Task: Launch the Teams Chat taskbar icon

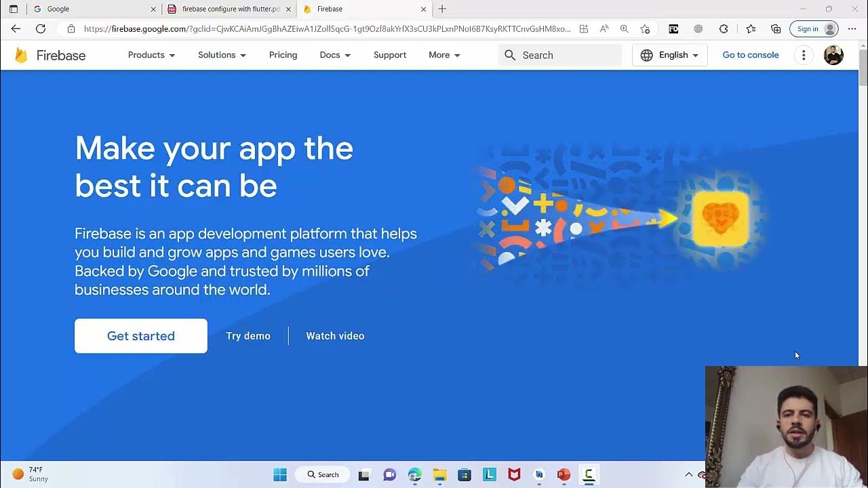Action: tap(390, 474)
